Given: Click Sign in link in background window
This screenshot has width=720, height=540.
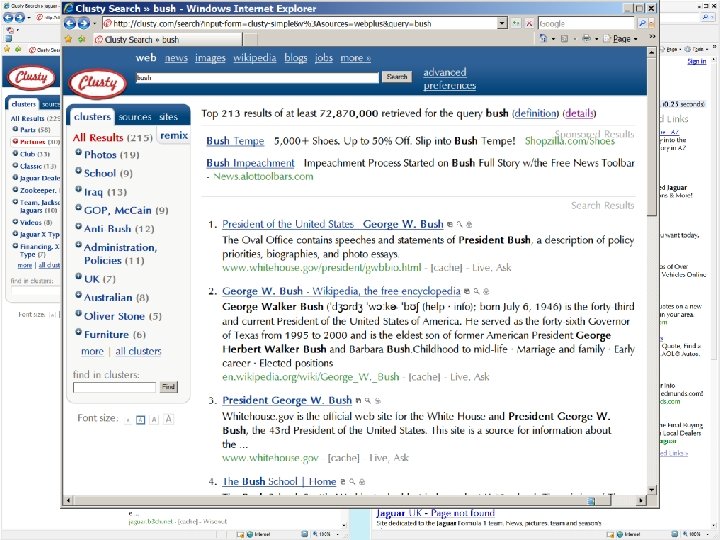Looking at the screenshot, I should (697, 62).
